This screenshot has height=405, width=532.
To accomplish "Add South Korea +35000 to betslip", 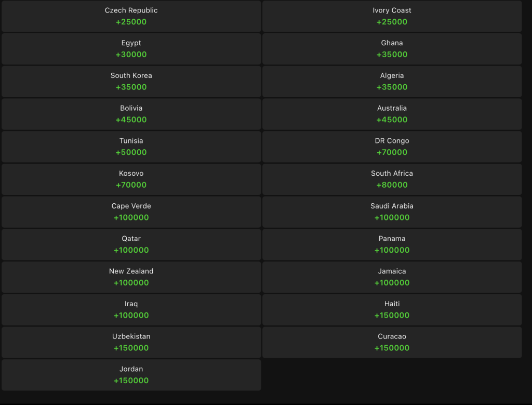I will (131, 82).
